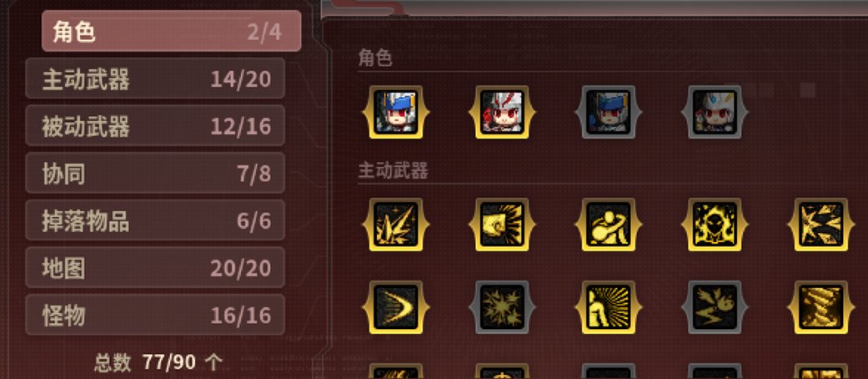Open the radiating light figure weapon icon
868x379 pixels.
(609, 307)
